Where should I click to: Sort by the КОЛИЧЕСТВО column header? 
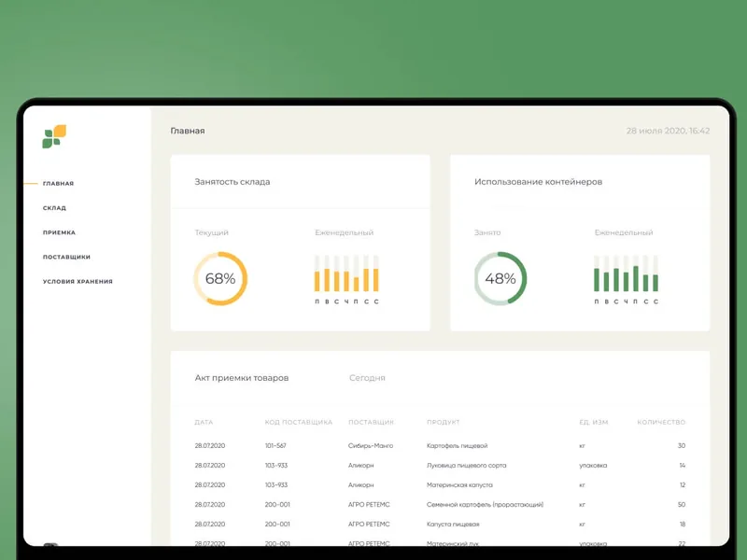pyautogui.click(x=661, y=423)
